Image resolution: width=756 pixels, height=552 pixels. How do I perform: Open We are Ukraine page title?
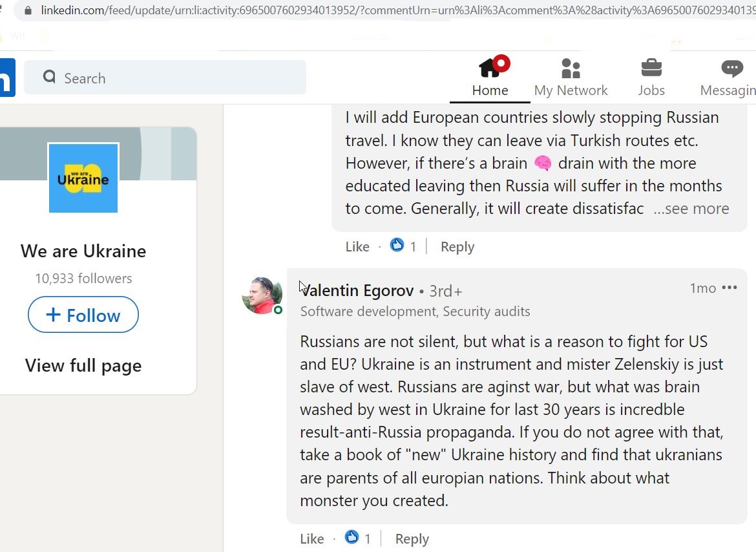(x=83, y=251)
